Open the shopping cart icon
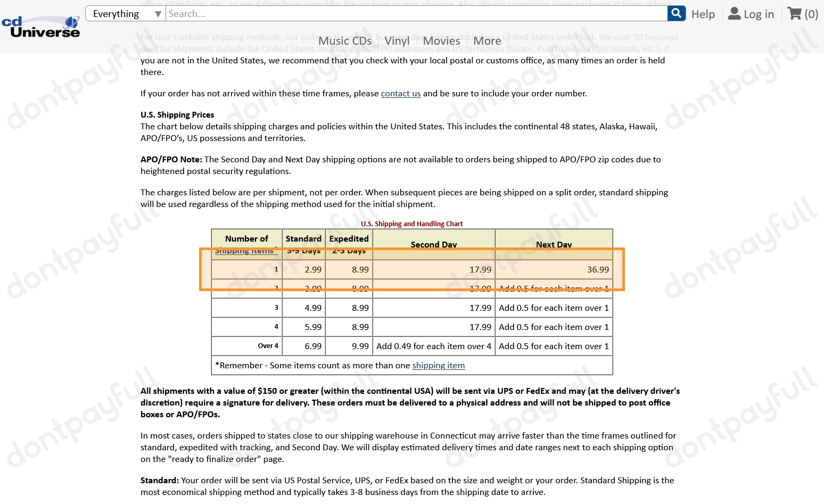Image resolution: width=824 pixels, height=504 pixels. (x=794, y=14)
